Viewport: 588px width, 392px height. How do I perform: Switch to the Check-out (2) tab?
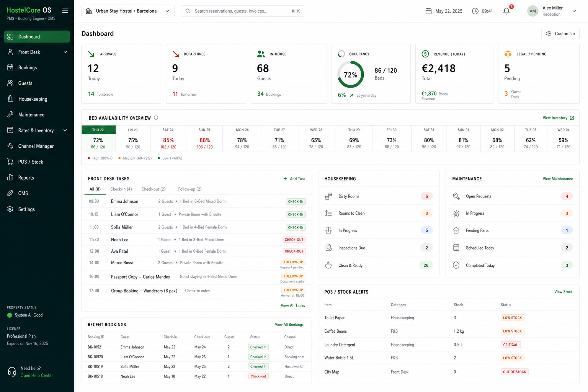click(x=154, y=189)
